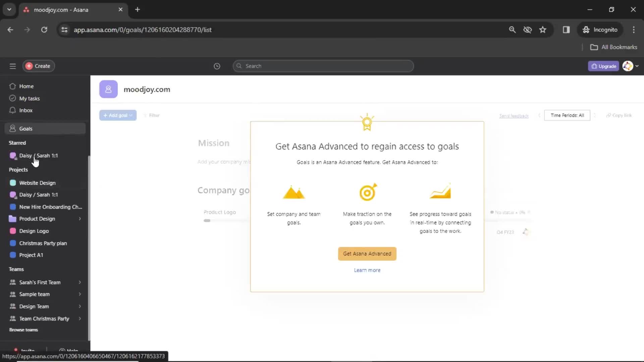644x362 pixels.
Task: Click the Upgrade button icon
Action: [x=594, y=66]
